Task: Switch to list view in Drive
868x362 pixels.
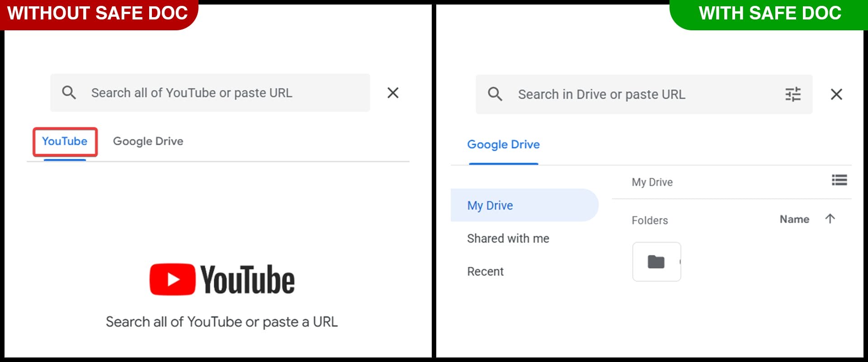Action: (x=839, y=181)
